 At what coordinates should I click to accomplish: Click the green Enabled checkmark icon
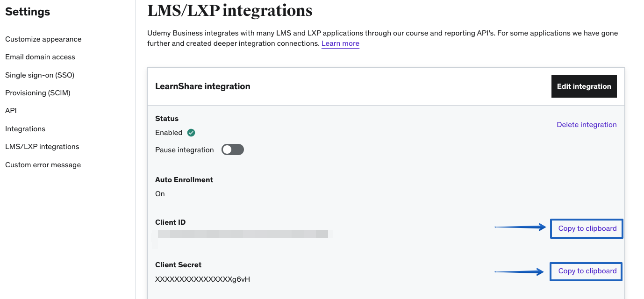coord(191,133)
